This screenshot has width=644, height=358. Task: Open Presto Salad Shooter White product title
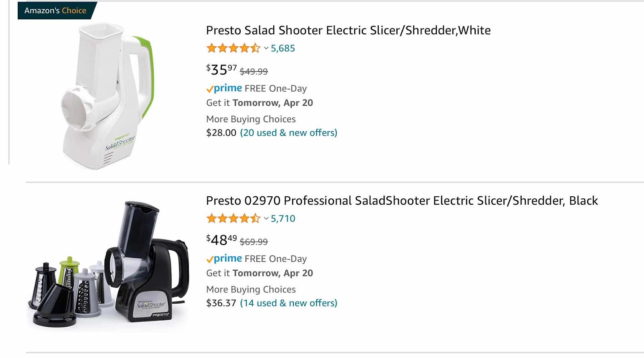(348, 30)
